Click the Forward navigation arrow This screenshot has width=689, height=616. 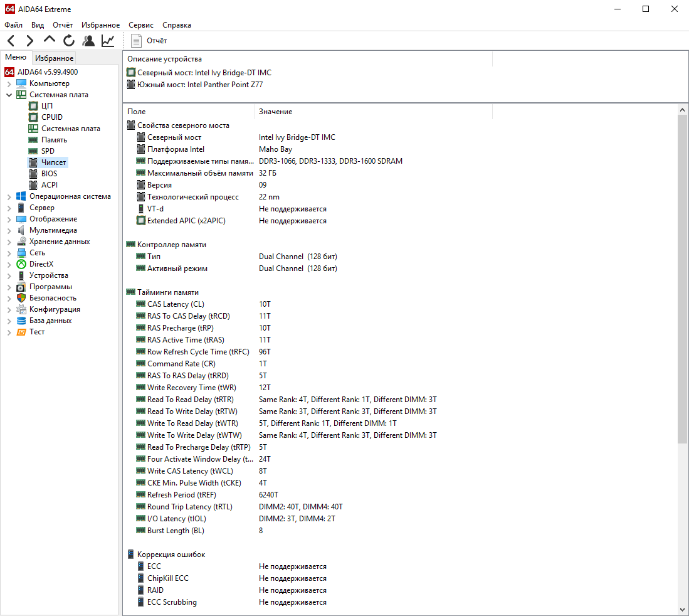point(29,41)
